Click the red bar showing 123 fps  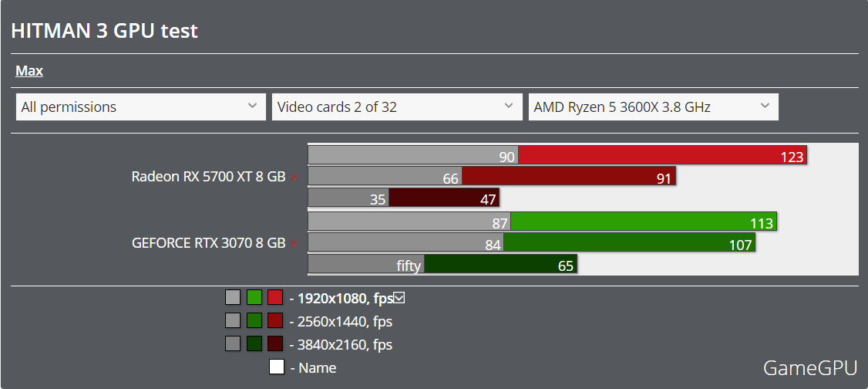click(663, 155)
